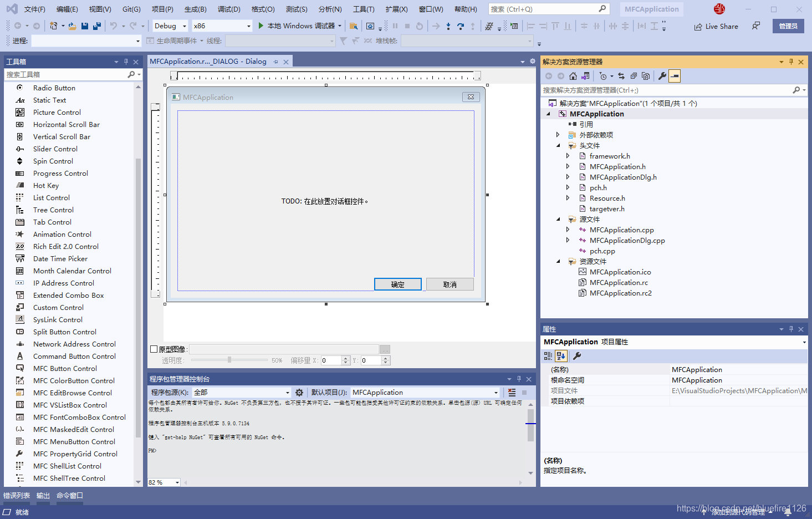
Task: Click Step Over debug arrow icon
Action: (461, 26)
